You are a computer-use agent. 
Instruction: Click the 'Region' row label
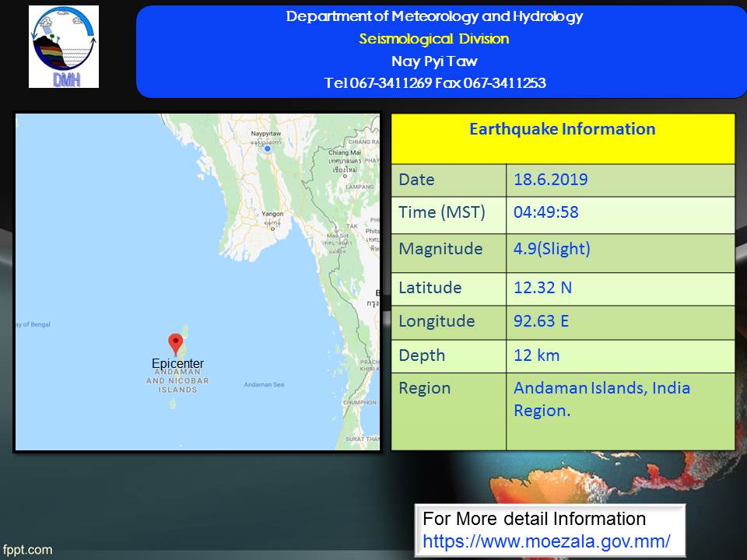pyautogui.click(x=425, y=389)
